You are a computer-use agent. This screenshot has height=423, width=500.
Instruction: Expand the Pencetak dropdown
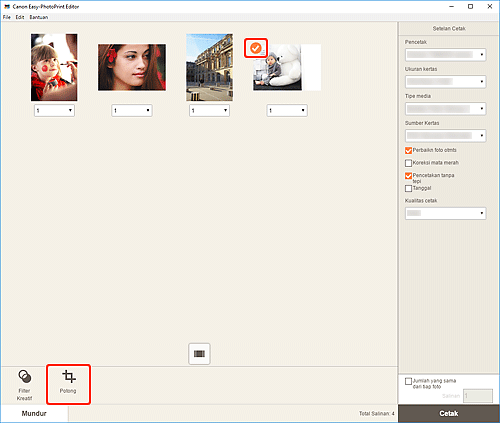point(445,55)
